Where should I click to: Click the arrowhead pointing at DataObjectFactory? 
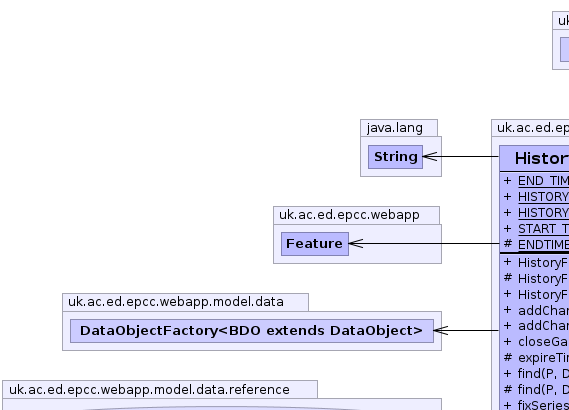(x=441, y=331)
